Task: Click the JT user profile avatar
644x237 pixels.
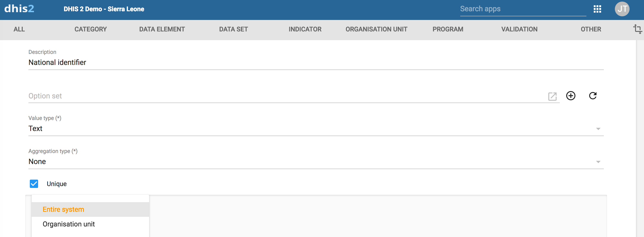Action: click(x=622, y=9)
